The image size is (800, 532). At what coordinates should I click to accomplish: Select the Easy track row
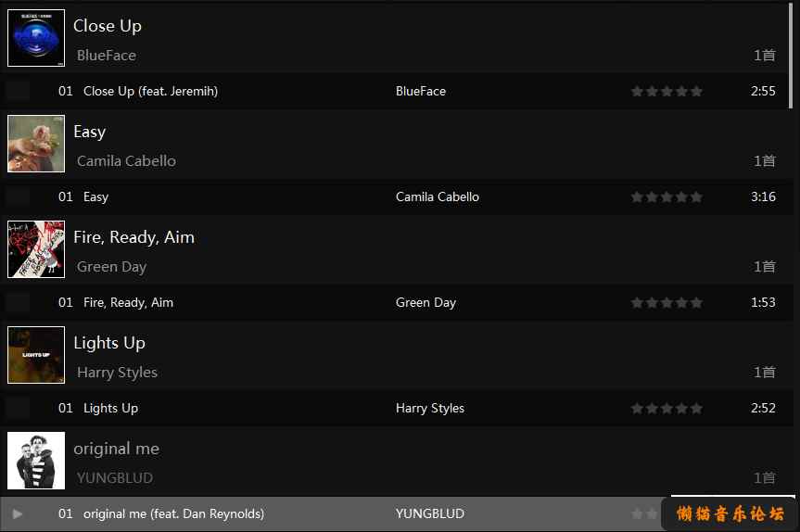click(396, 196)
